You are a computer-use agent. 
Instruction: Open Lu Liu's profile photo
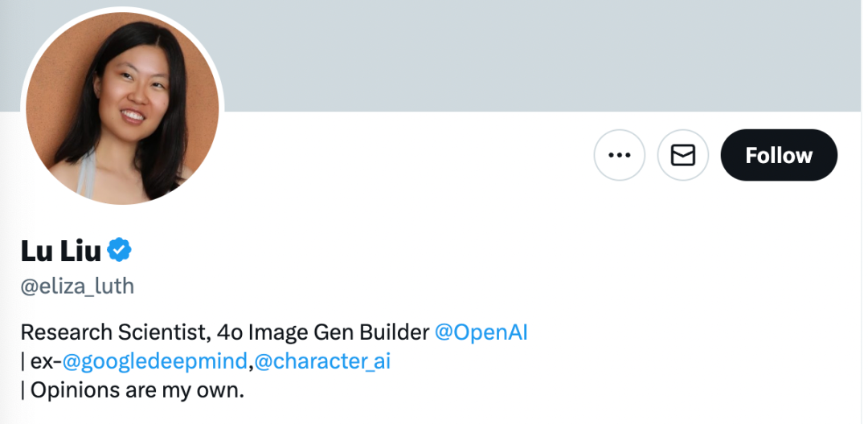pos(122,108)
